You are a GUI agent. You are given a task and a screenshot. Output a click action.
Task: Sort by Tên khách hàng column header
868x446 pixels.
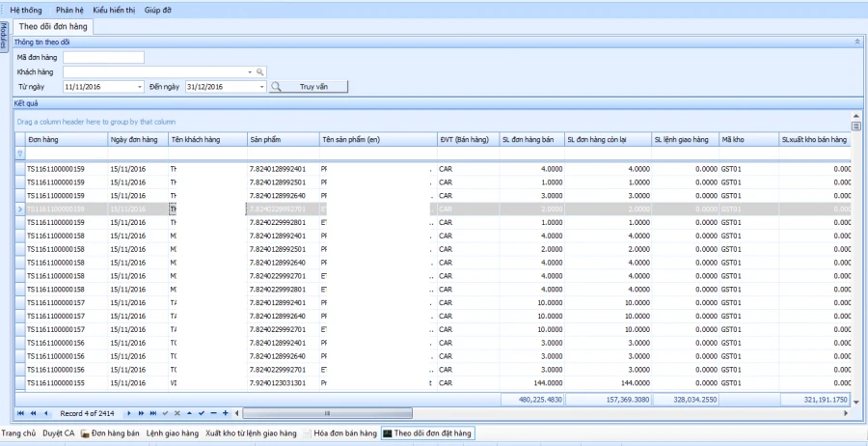(207, 140)
